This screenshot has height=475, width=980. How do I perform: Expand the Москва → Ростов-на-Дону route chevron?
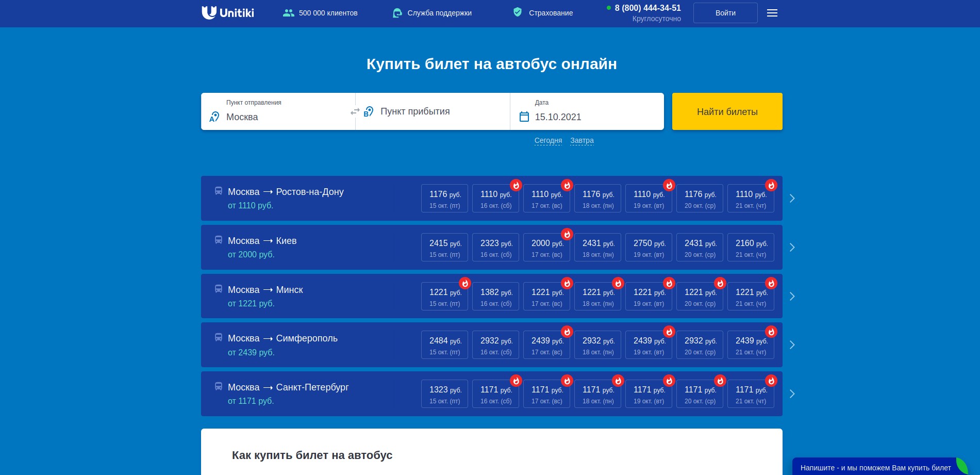pos(792,199)
